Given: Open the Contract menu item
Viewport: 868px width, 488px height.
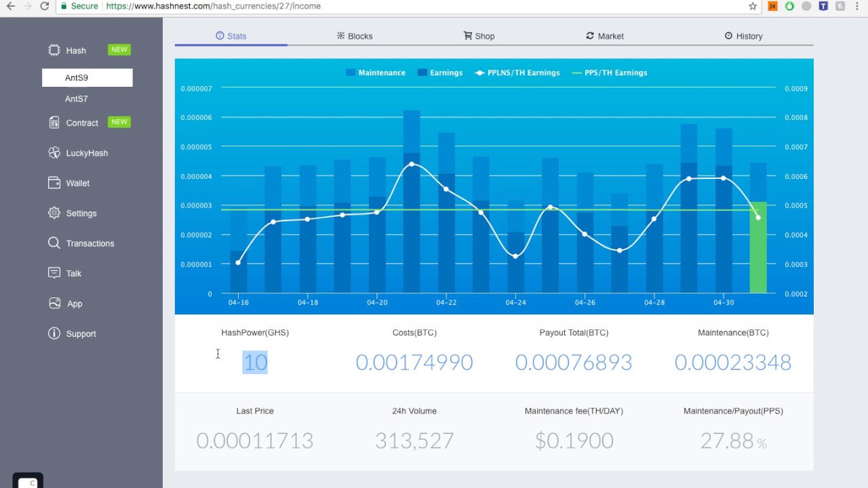Looking at the screenshot, I should click(x=82, y=123).
